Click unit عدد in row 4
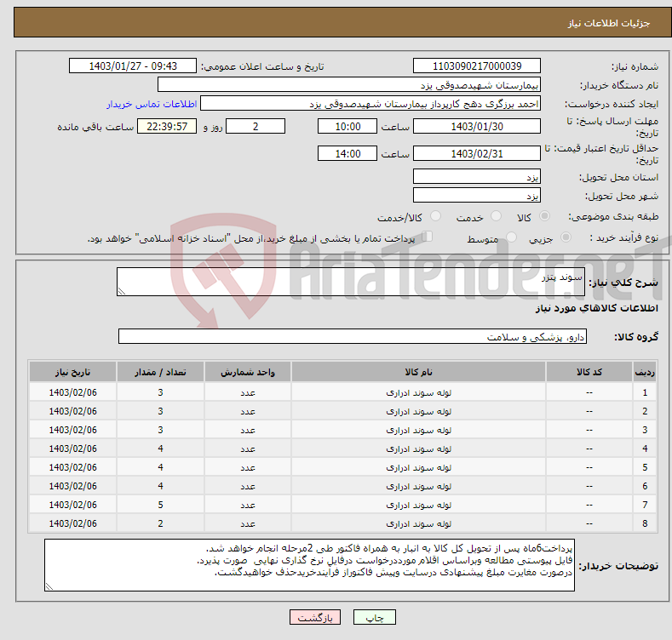The image size is (672, 640). (248, 449)
